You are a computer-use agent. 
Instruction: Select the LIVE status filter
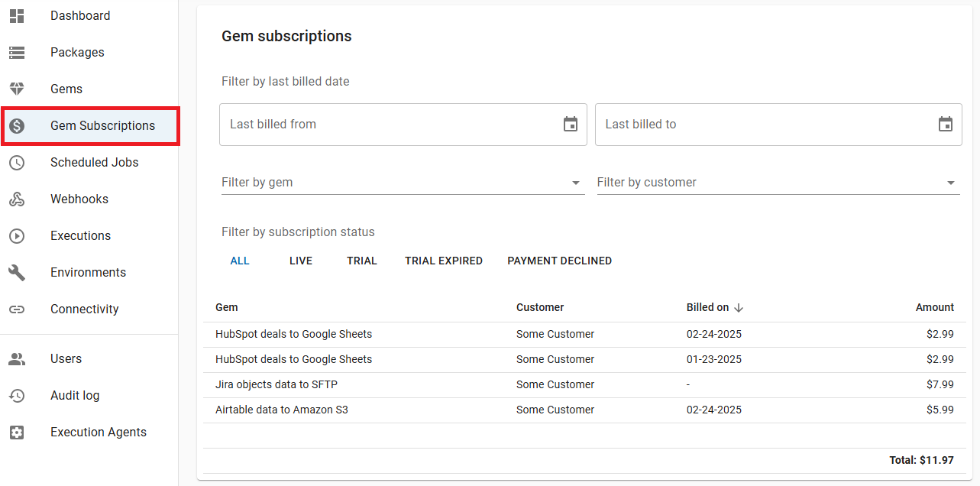(301, 261)
